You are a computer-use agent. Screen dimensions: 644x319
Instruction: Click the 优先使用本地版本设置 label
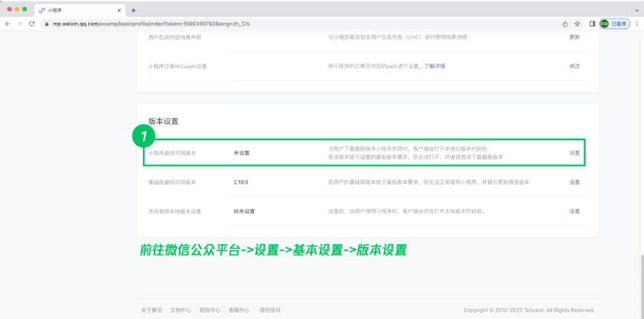(x=174, y=211)
